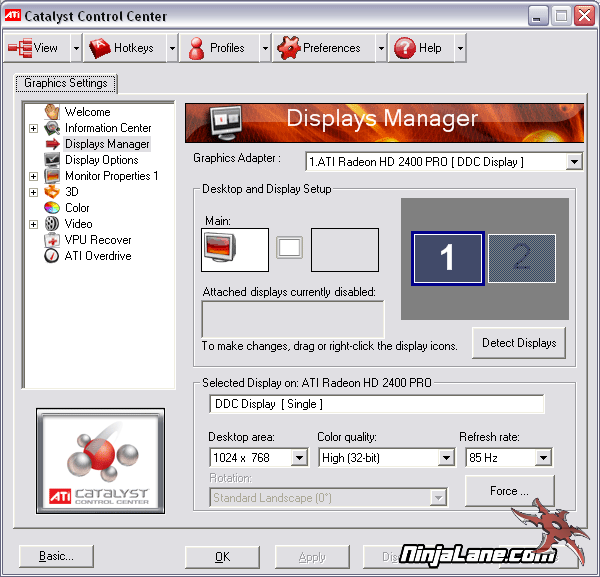The height and width of the screenshot is (577, 600).
Task: Click the Profiles person icon
Action: 196,48
